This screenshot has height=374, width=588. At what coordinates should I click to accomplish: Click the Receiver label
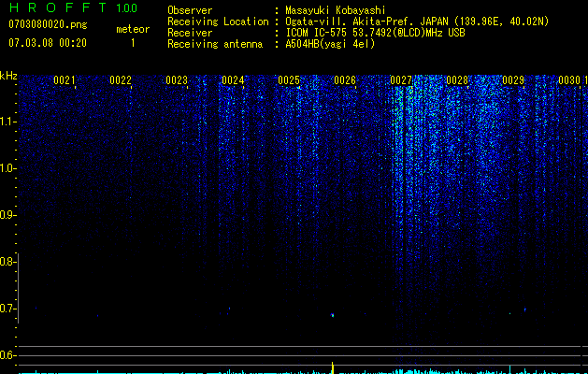190,33
